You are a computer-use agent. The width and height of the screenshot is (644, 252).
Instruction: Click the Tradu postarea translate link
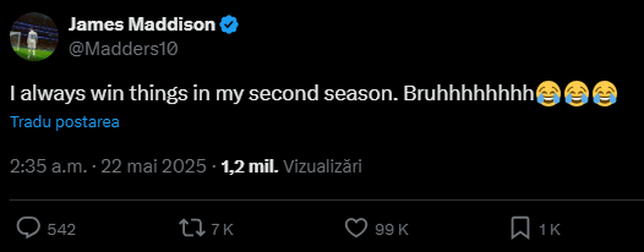click(x=65, y=122)
